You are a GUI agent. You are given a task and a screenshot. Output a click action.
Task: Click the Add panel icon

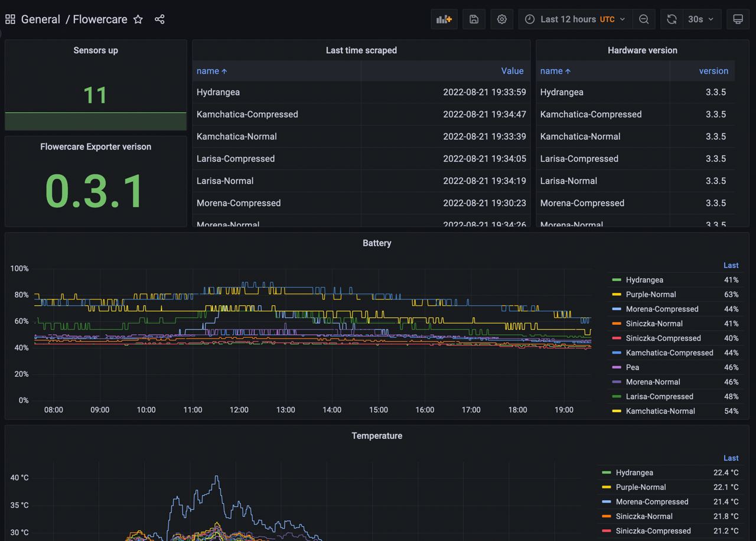(444, 19)
